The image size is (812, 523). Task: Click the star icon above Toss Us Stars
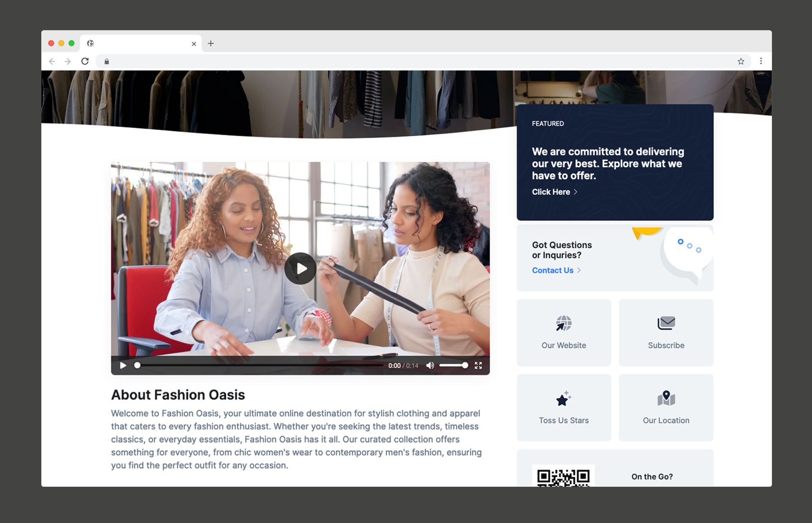pyautogui.click(x=563, y=399)
